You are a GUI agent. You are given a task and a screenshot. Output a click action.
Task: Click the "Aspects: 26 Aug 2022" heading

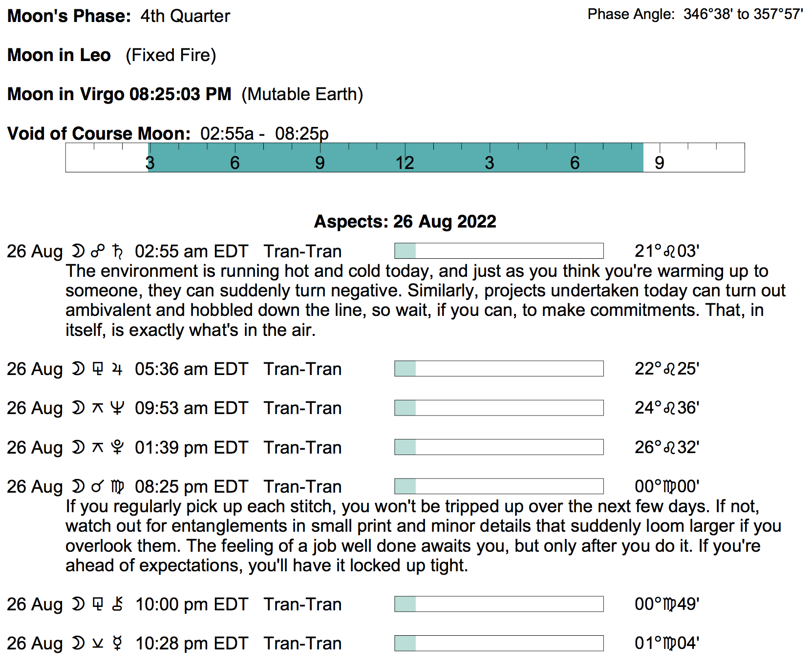(x=405, y=222)
